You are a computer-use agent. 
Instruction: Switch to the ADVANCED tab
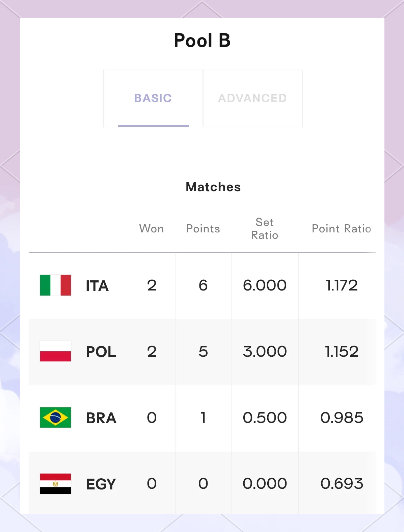[252, 98]
